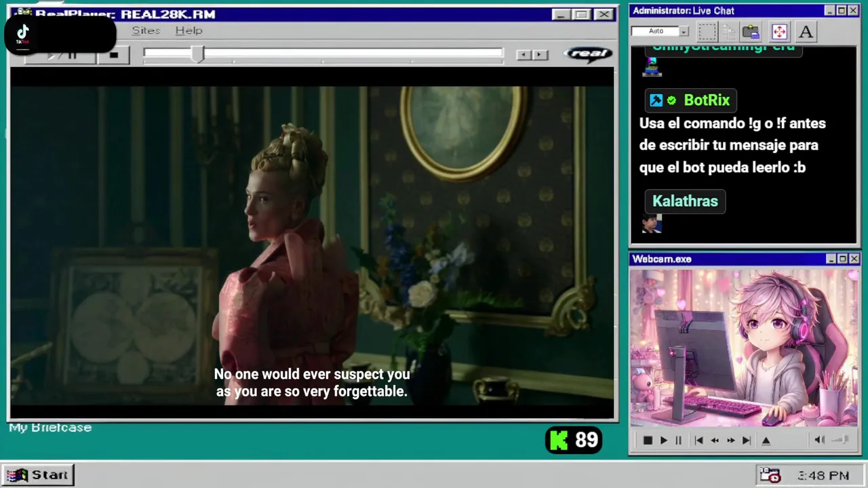Click Fast forward in Webcam.exe controls
Image resolution: width=868 pixels, height=488 pixels.
pyautogui.click(x=730, y=441)
